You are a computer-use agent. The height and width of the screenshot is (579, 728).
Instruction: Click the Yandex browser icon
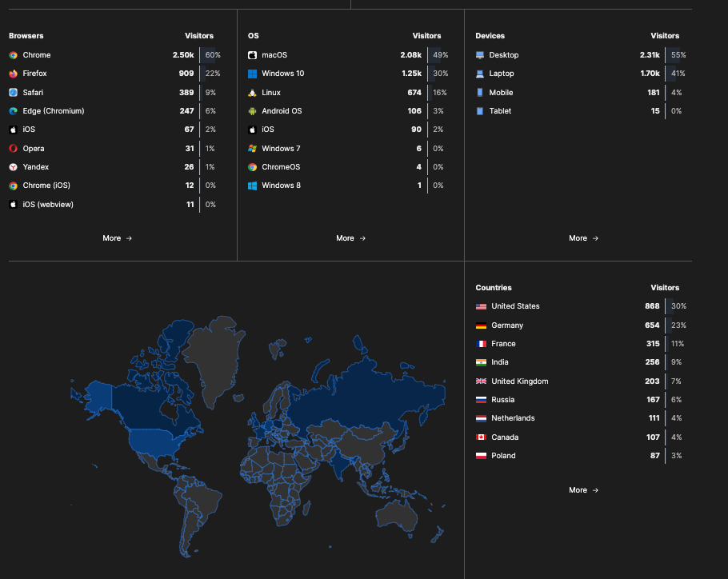13,167
